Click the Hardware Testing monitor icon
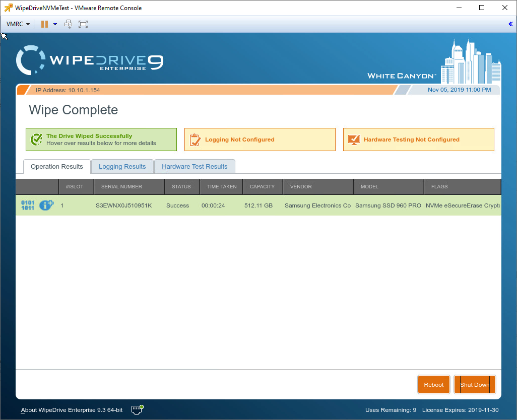 tap(354, 139)
